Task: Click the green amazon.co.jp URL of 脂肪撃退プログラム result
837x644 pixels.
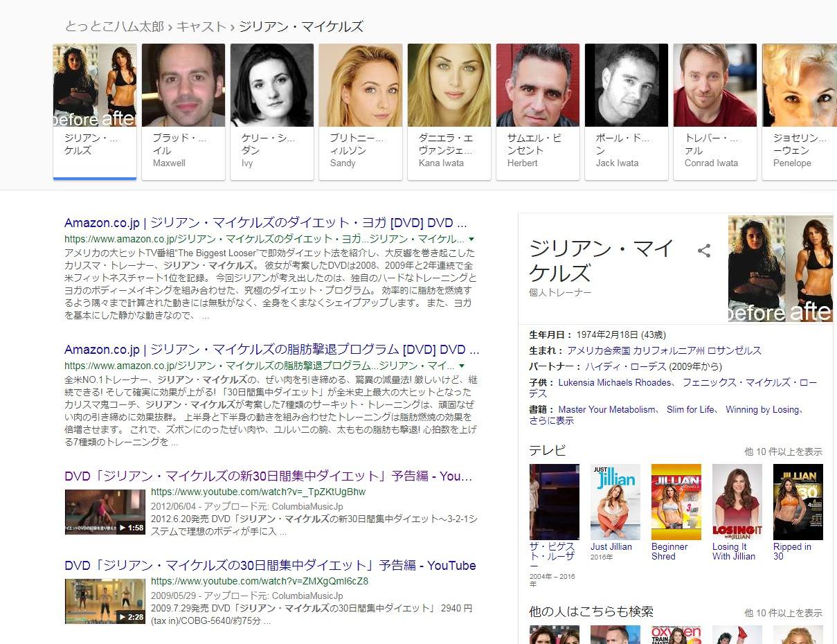Action: 260,366
